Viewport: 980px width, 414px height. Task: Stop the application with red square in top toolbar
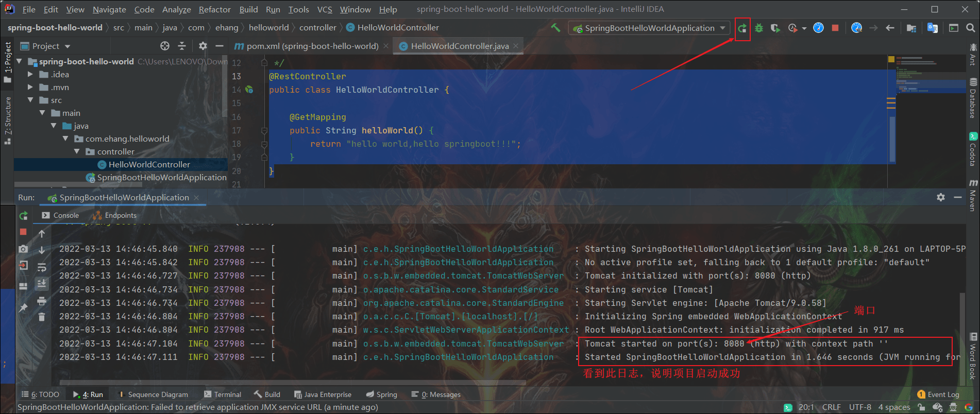pyautogui.click(x=835, y=28)
